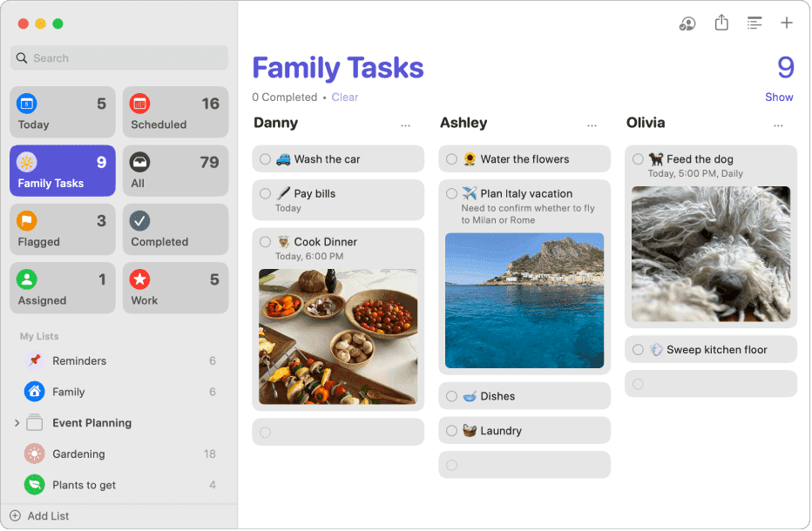
Task: Click the Clear link under Family Tasks
Action: point(345,97)
